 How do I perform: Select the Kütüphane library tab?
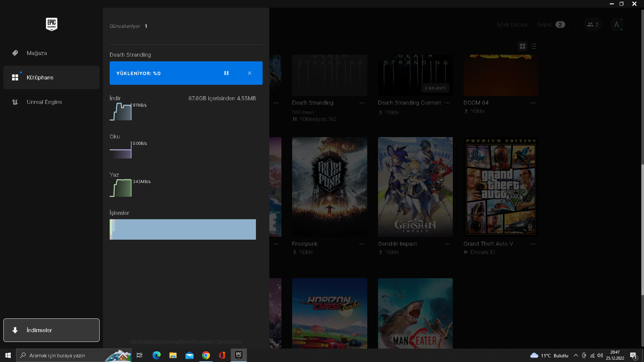(40, 77)
